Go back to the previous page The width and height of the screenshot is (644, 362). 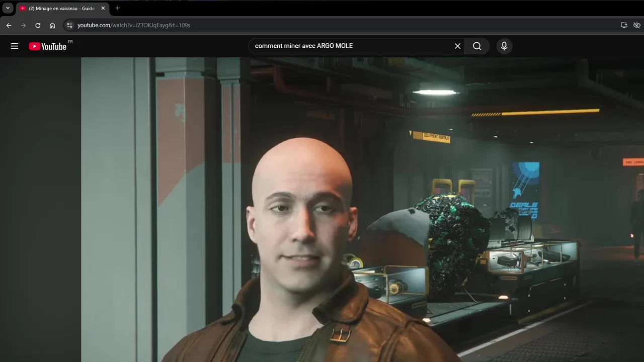click(x=9, y=25)
